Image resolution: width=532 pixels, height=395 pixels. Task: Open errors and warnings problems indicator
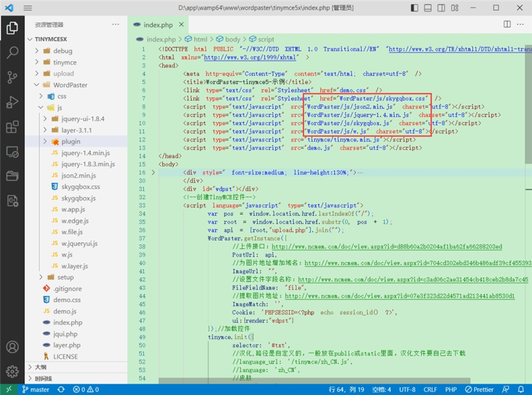[86, 390]
